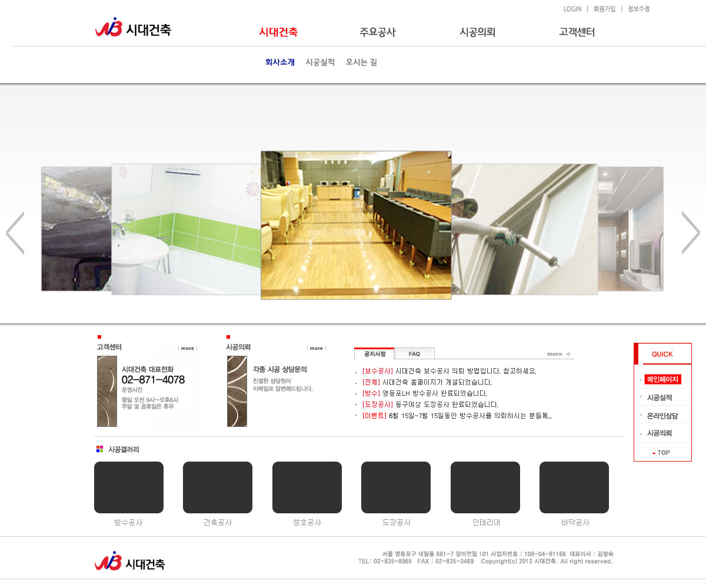The image size is (706, 588).
Task: Open the 보수공사 notice post
Action: (x=450, y=371)
